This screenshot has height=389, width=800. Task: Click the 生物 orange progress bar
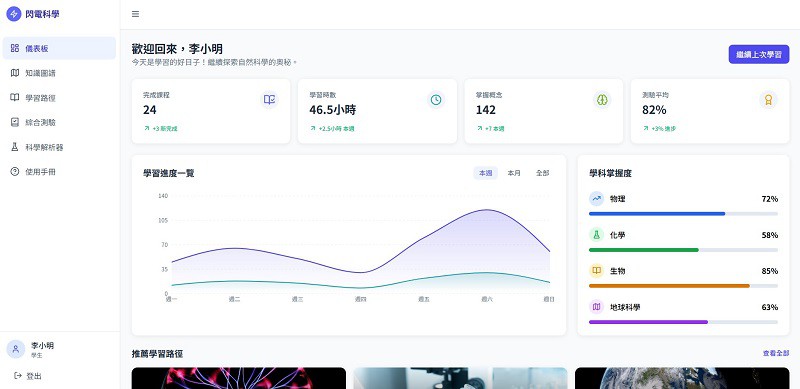tap(669, 286)
